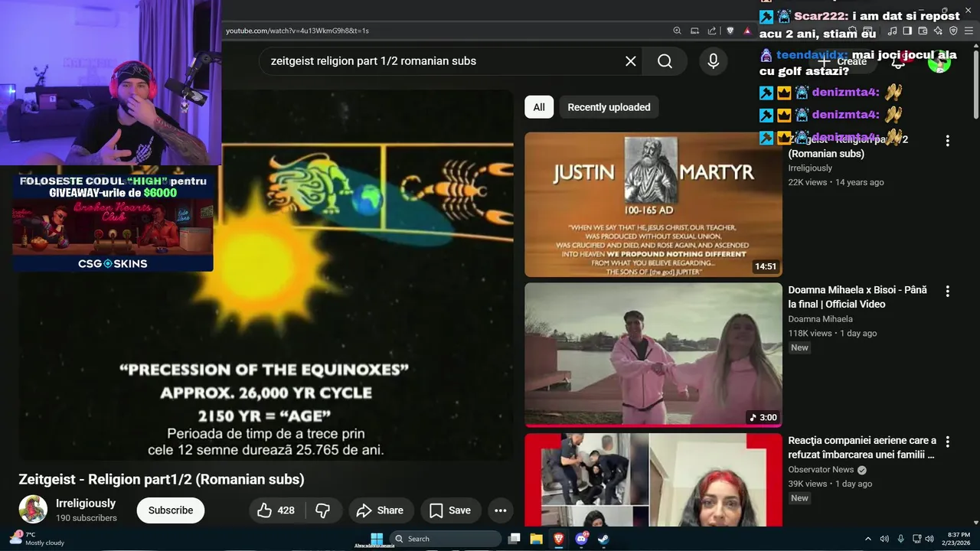980x551 pixels.
Task: Open the Irreligiously channel name link
Action: click(86, 503)
